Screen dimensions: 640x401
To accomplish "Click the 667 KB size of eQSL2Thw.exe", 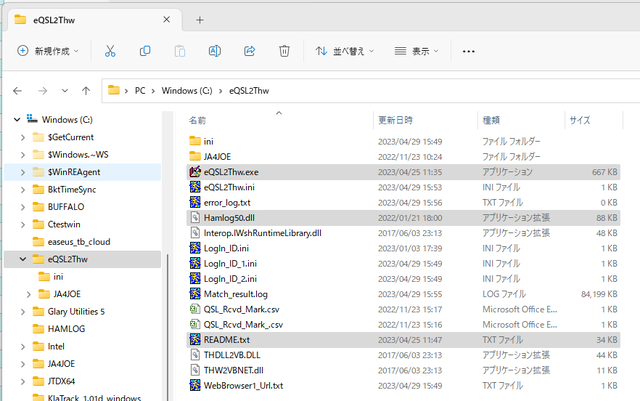I will [605, 172].
